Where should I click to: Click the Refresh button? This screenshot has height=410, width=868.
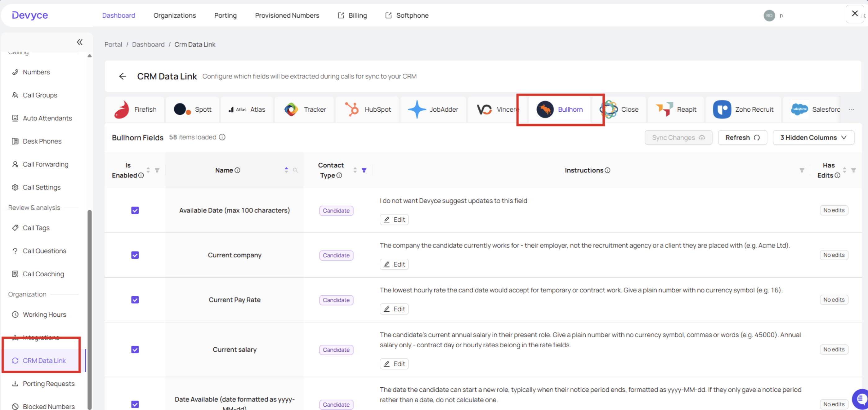[742, 137]
